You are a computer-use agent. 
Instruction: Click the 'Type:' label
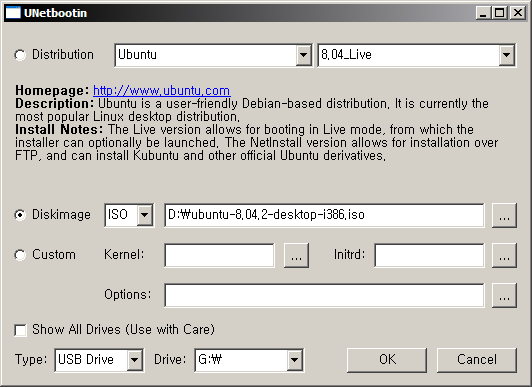[x=31, y=360]
